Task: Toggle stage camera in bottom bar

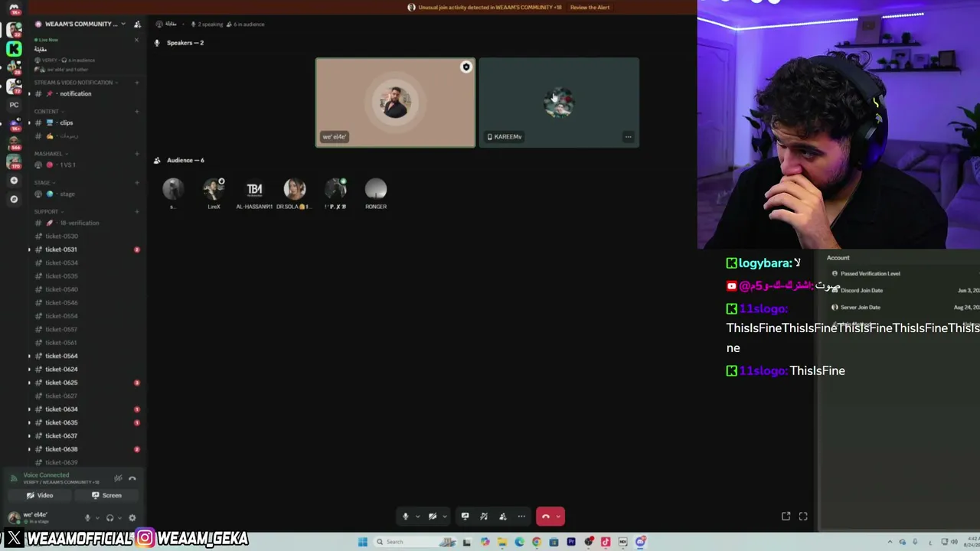Action: click(x=433, y=517)
